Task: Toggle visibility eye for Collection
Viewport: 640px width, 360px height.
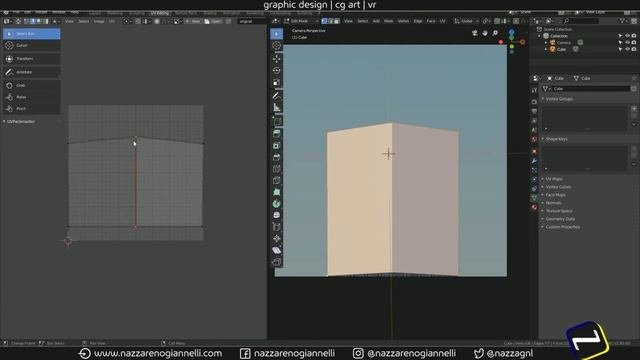Action: click(x=627, y=36)
